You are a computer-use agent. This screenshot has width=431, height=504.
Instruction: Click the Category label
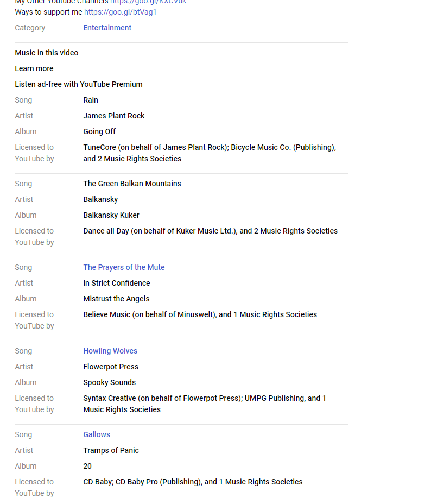(30, 28)
